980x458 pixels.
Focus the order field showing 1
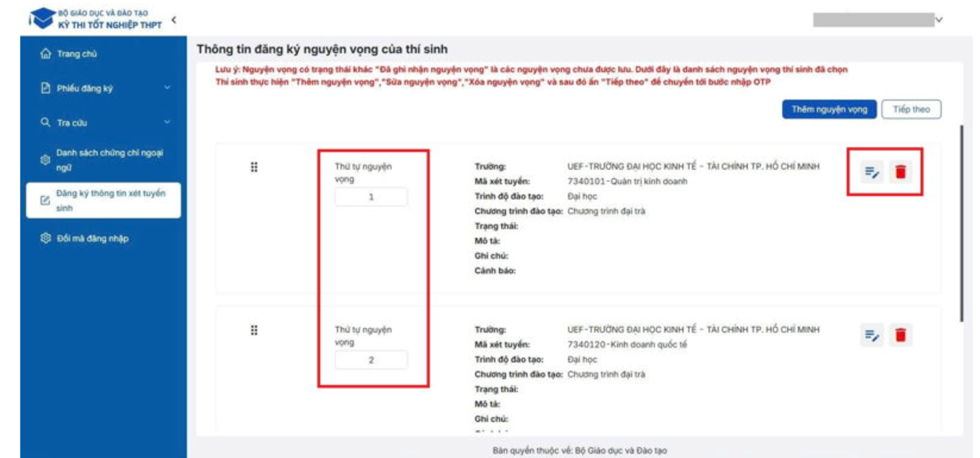pyautogui.click(x=371, y=197)
